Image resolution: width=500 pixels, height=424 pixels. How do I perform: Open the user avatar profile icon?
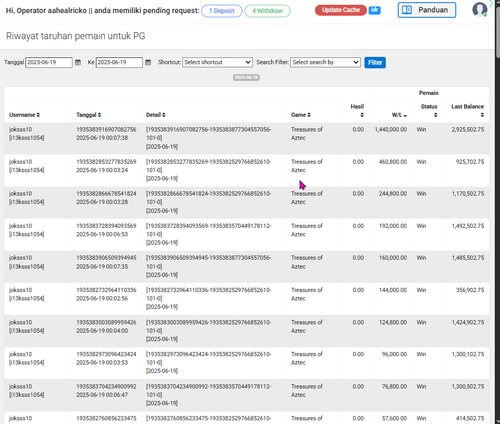(480, 9)
